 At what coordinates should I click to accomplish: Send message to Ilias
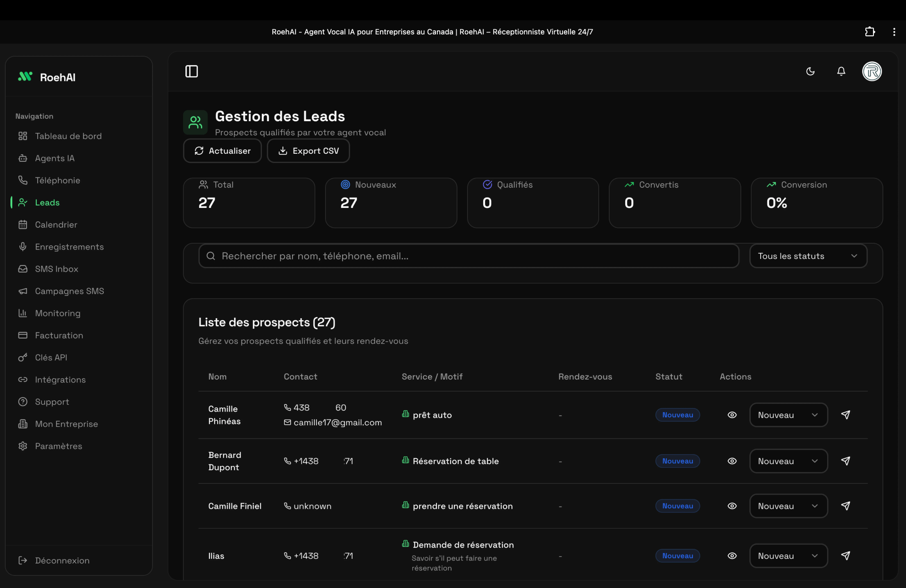(846, 556)
